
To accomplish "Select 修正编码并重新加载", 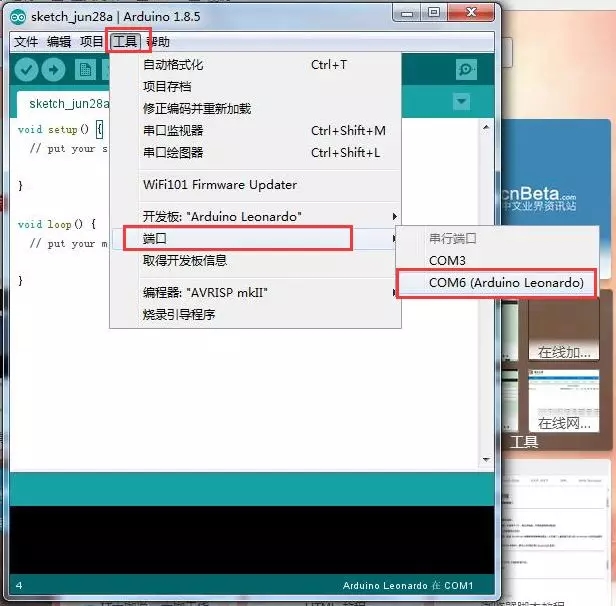I will (x=255, y=108).
